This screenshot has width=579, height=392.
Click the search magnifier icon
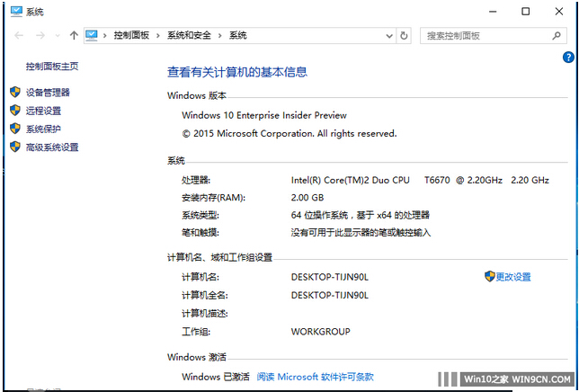(x=557, y=35)
